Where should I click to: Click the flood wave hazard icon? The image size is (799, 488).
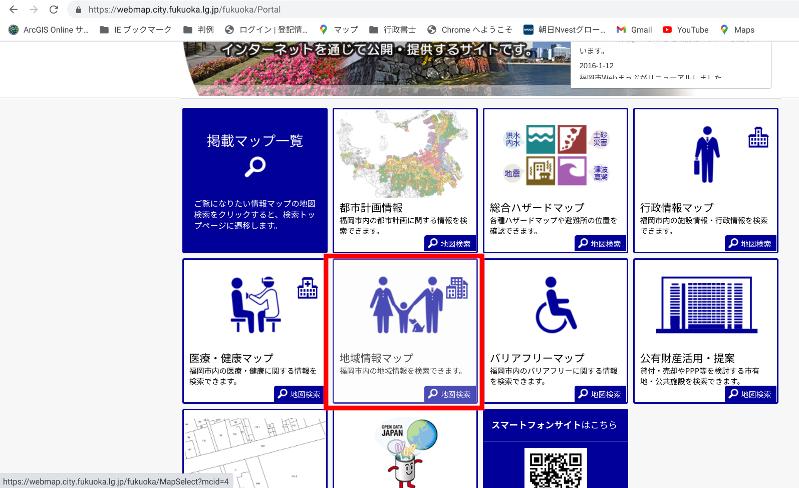[x=540, y=140]
